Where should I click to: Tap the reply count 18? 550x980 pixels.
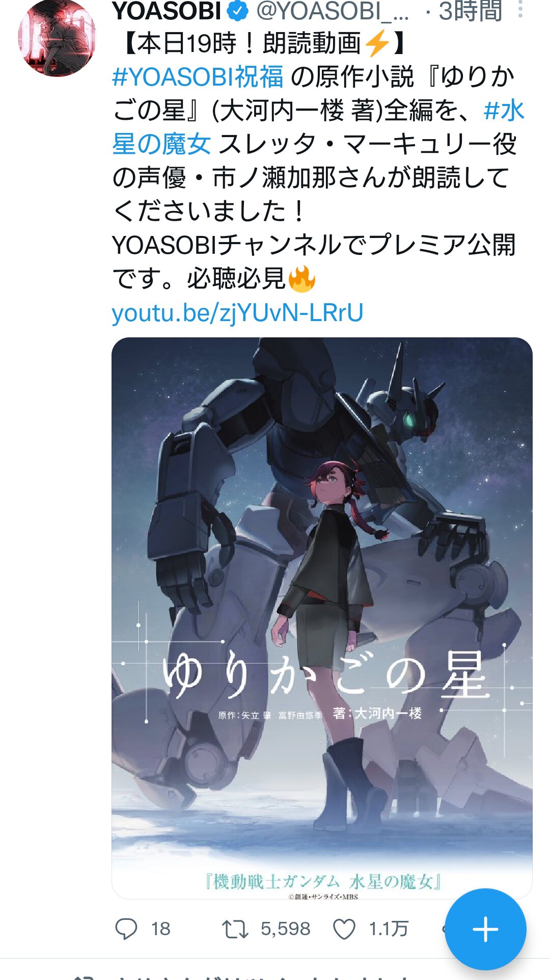coord(160,929)
